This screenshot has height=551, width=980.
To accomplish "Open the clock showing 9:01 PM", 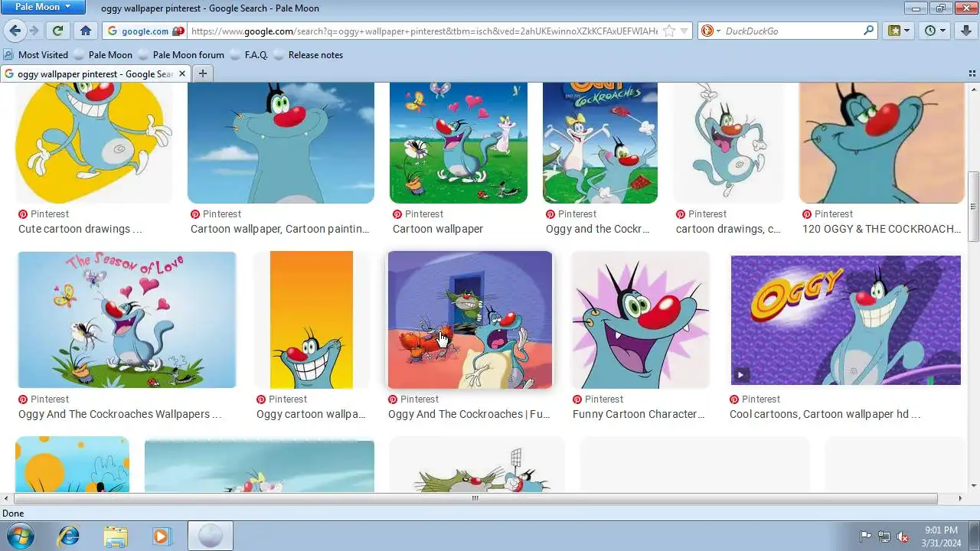I will 941,536.
